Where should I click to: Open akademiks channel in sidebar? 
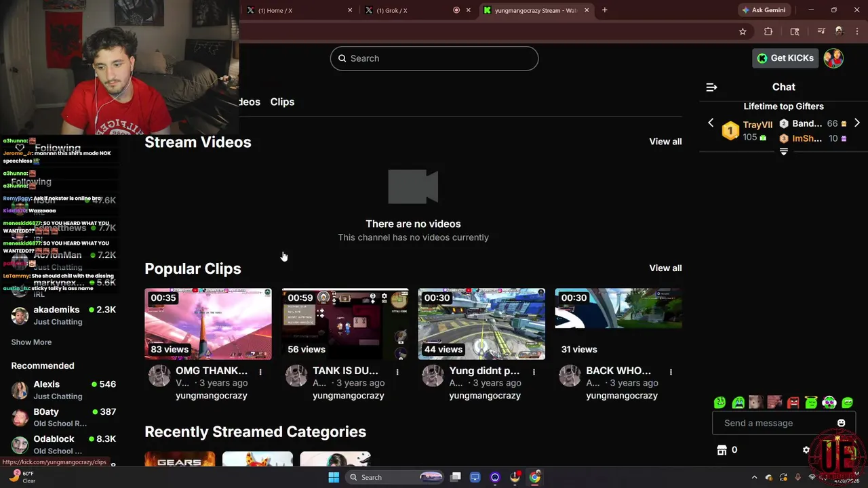pyautogui.click(x=64, y=315)
